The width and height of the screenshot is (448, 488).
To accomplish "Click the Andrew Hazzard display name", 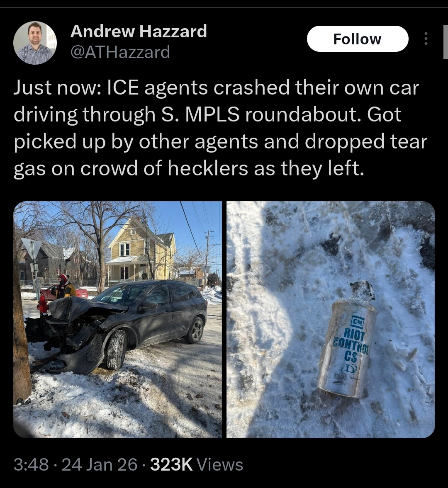I will pyautogui.click(x=139, y=32).
